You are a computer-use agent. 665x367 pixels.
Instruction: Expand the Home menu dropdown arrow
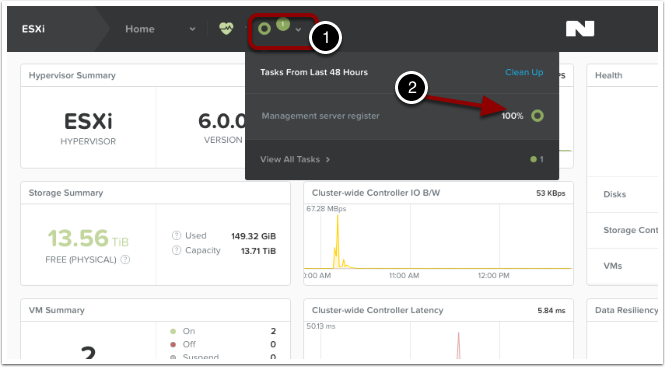coord(192,29)
